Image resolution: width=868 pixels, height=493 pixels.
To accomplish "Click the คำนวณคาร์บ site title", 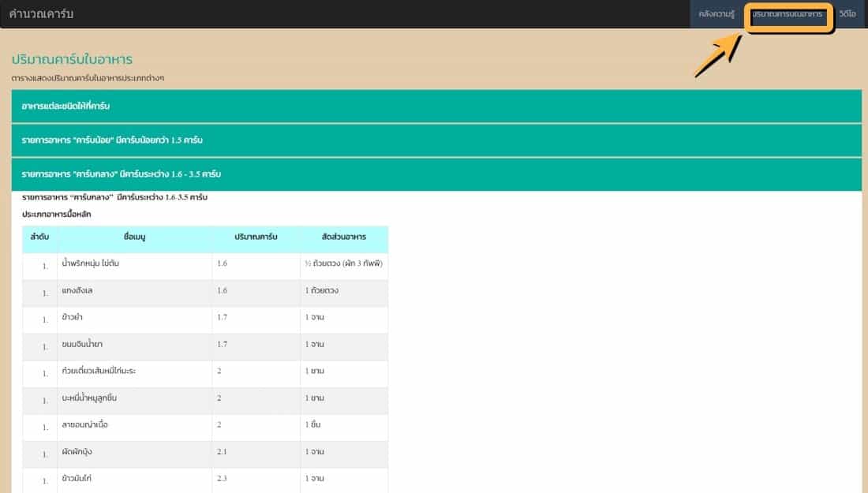I will (41, 14).
